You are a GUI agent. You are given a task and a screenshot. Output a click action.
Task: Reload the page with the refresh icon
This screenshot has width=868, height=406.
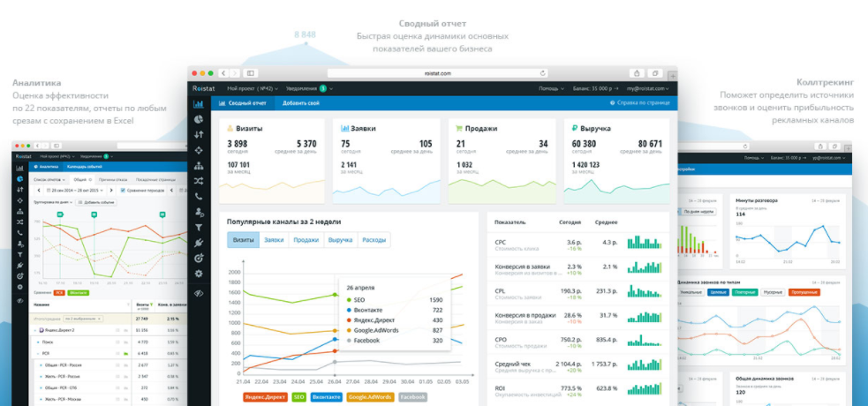pyautogui.click(x=543, y=73)
